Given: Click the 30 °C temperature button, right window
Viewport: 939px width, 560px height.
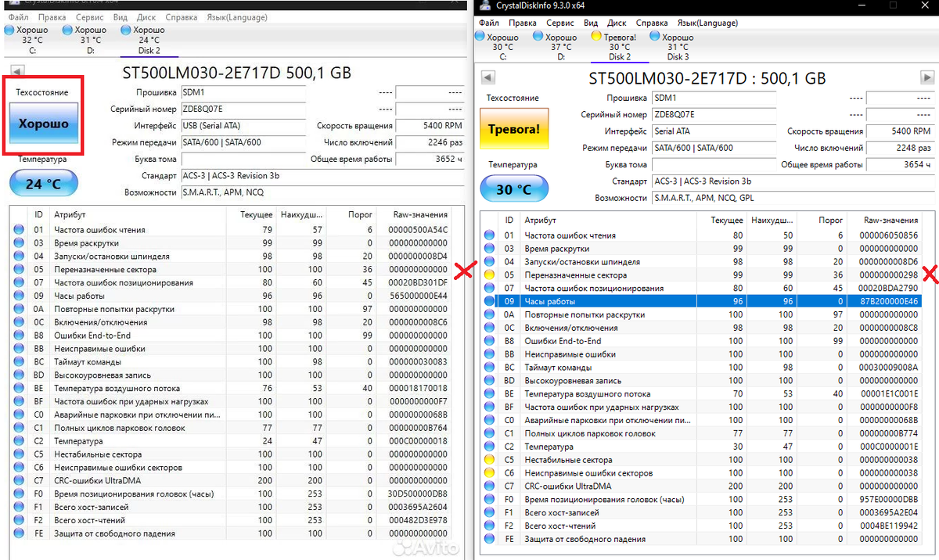Looking at the screenshot, I should tap(513, 190).
